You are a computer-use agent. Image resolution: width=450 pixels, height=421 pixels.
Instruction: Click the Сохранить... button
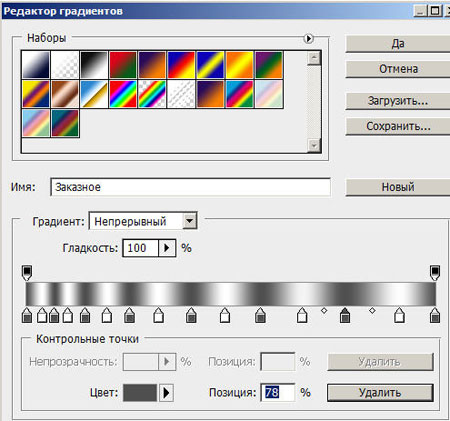click(398, 126)
